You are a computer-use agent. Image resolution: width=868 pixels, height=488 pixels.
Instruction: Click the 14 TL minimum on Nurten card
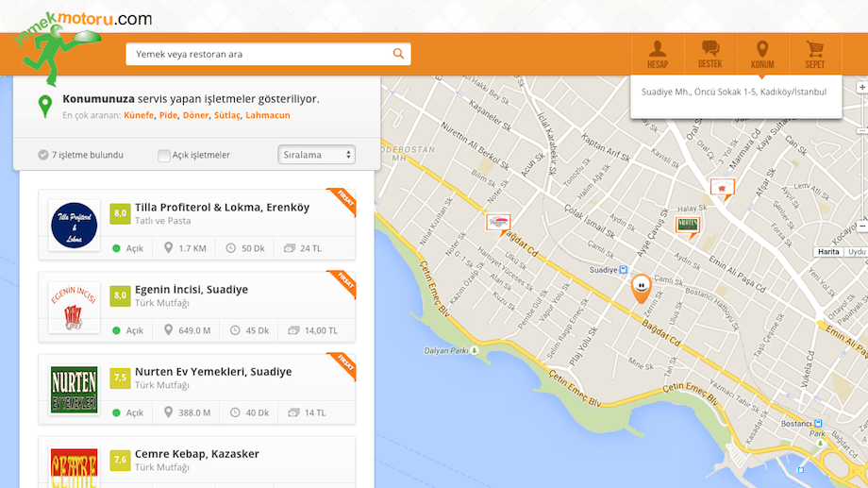[x=308, y=412]
